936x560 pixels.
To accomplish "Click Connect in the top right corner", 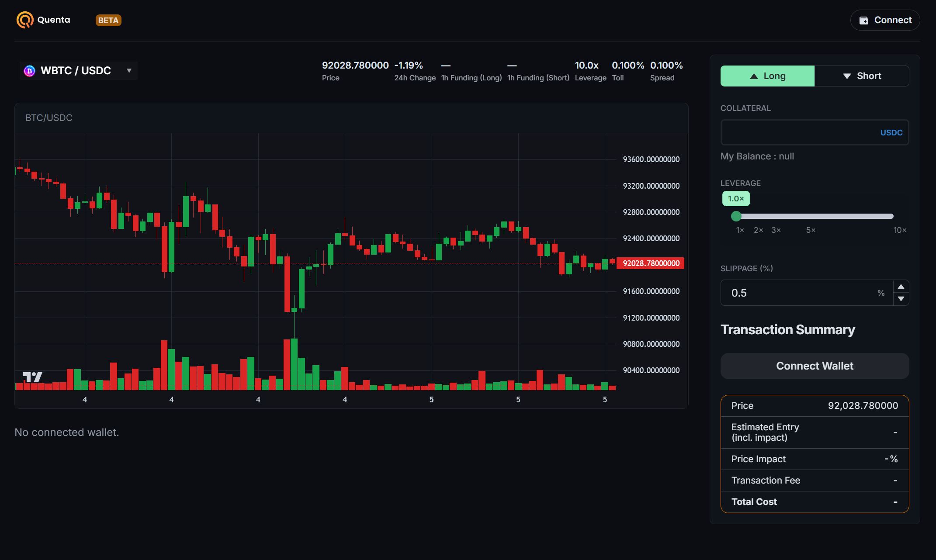I will click(x=884, y=20).
